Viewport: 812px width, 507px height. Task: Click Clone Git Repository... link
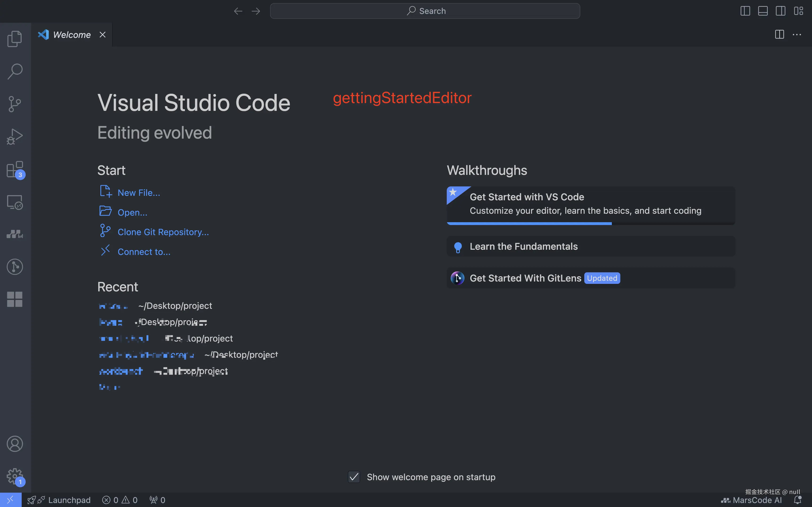click(x=163, y=232)
